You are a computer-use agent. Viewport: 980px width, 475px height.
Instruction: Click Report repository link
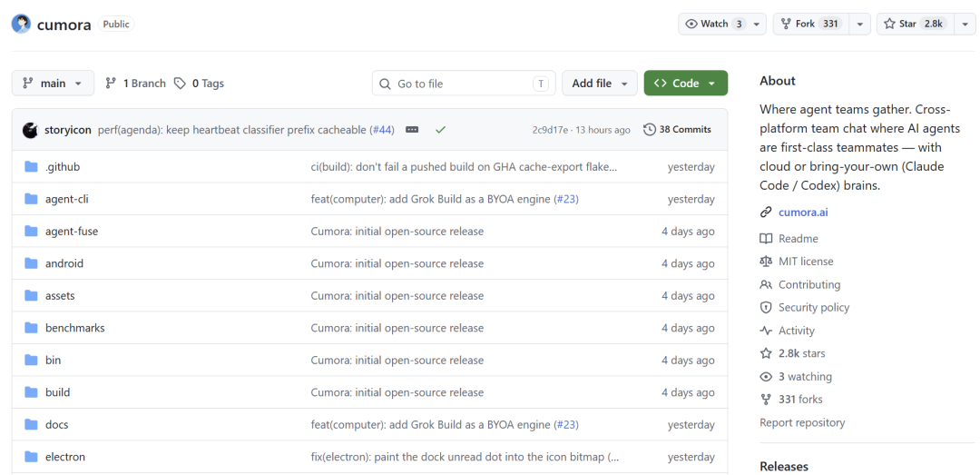802,422
